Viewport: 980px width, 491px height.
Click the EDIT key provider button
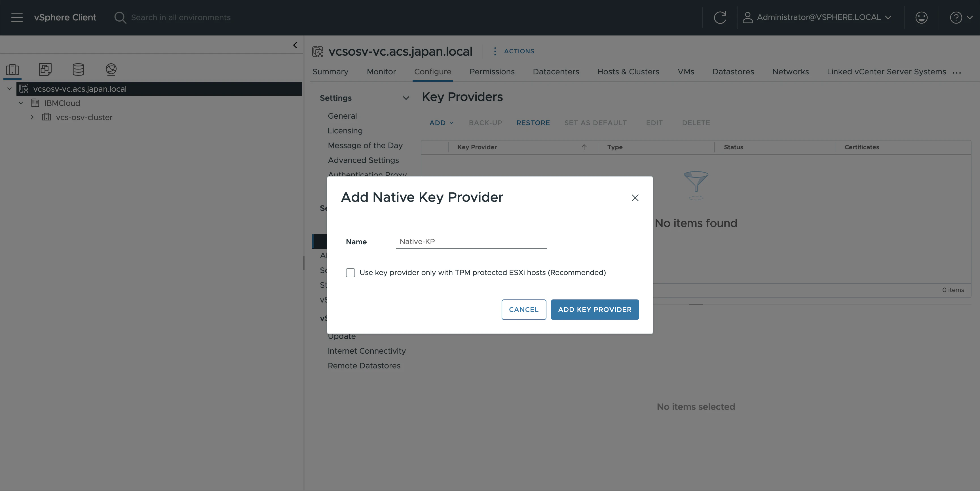coord(654,123)
